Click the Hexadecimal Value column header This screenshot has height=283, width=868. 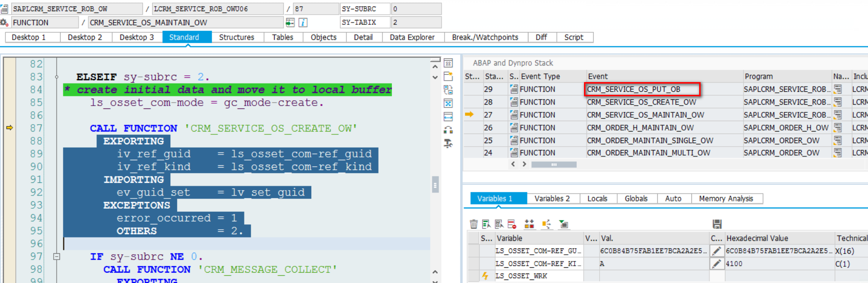click(x=779, y=238)
